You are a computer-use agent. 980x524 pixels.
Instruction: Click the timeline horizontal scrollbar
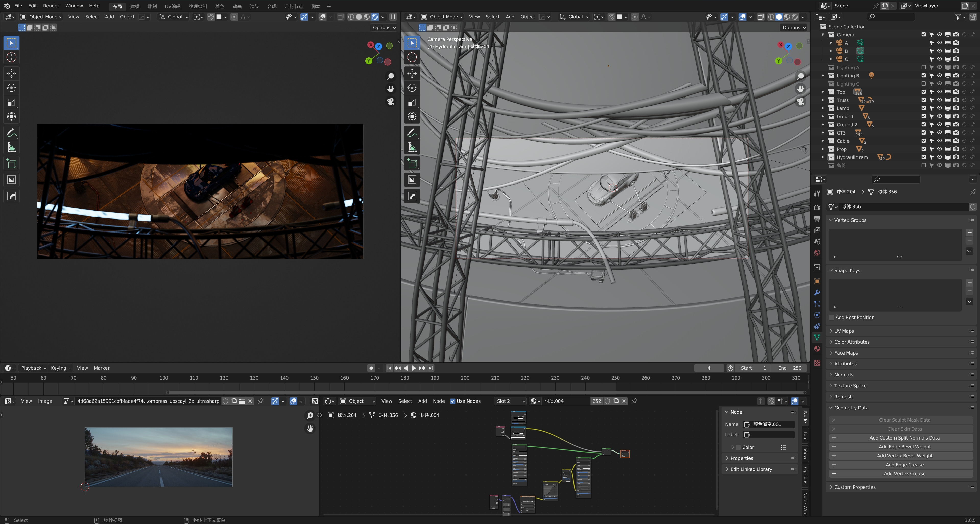click(486, 393)
